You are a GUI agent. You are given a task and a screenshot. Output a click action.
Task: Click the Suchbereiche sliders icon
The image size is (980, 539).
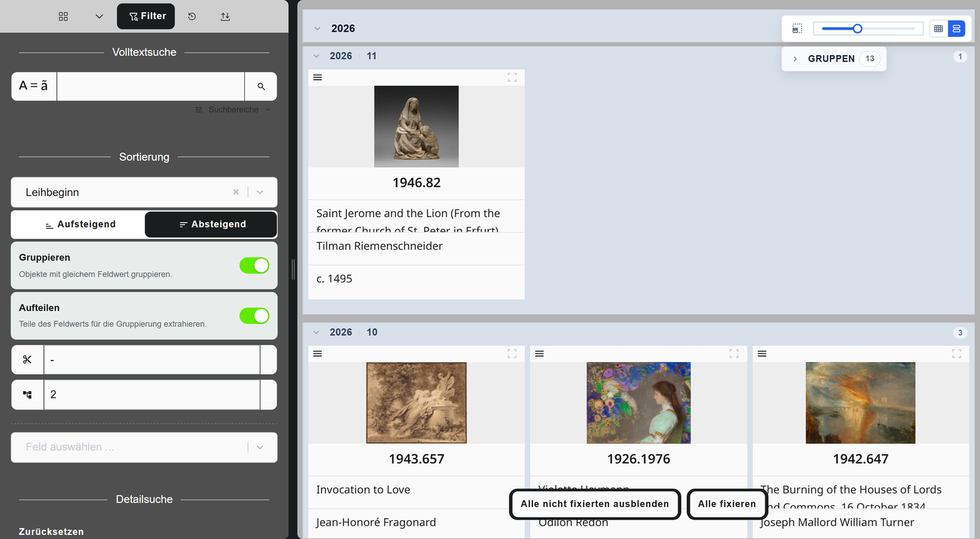click(199, 110)
